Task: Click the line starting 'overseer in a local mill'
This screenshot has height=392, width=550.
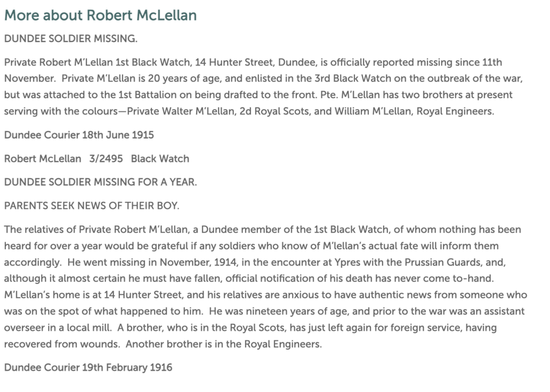Action: point(250,328)
